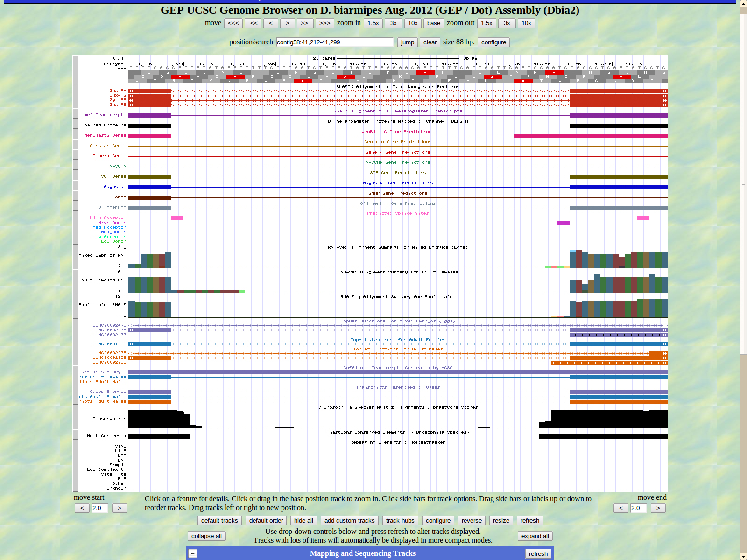
Task: Click JUNC00001099 junction label
Action: point(109,344)
